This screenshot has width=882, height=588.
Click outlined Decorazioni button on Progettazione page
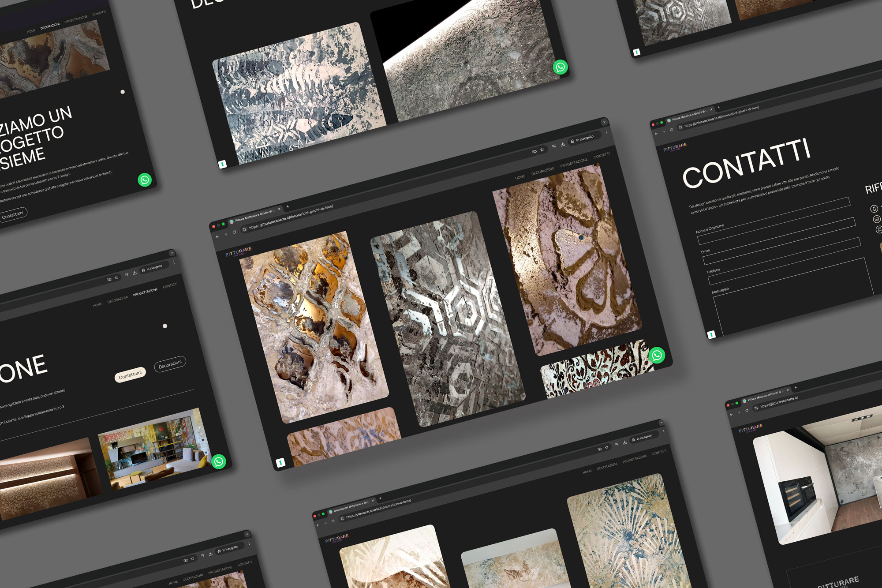click(170, 364)
